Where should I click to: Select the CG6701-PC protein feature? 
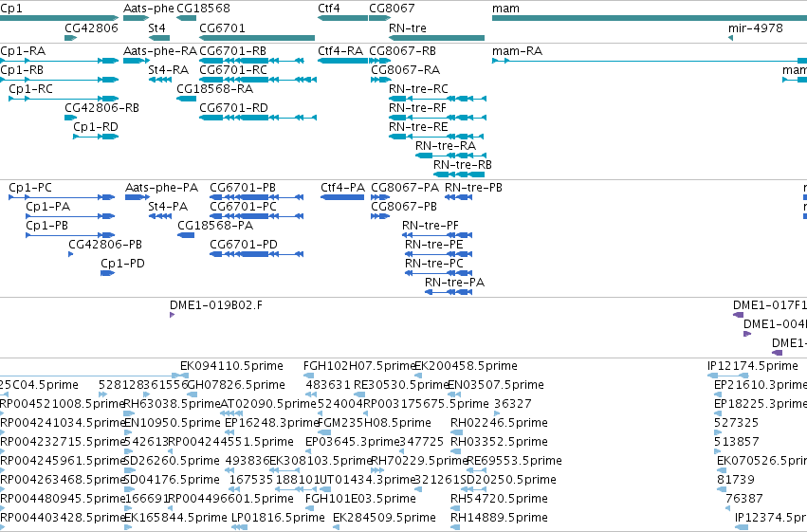256,216
